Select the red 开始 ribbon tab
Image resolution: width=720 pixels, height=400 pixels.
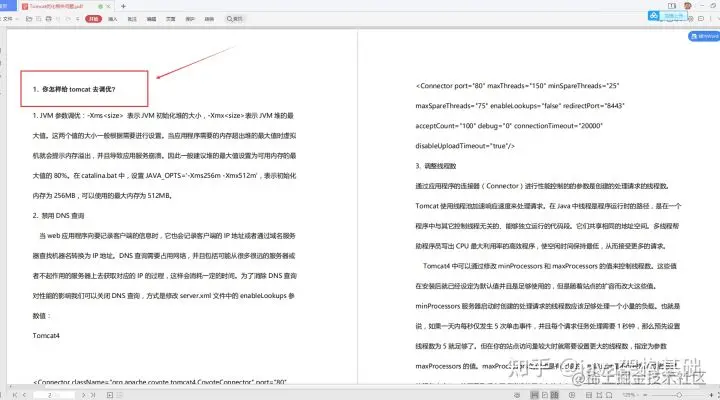93,19
